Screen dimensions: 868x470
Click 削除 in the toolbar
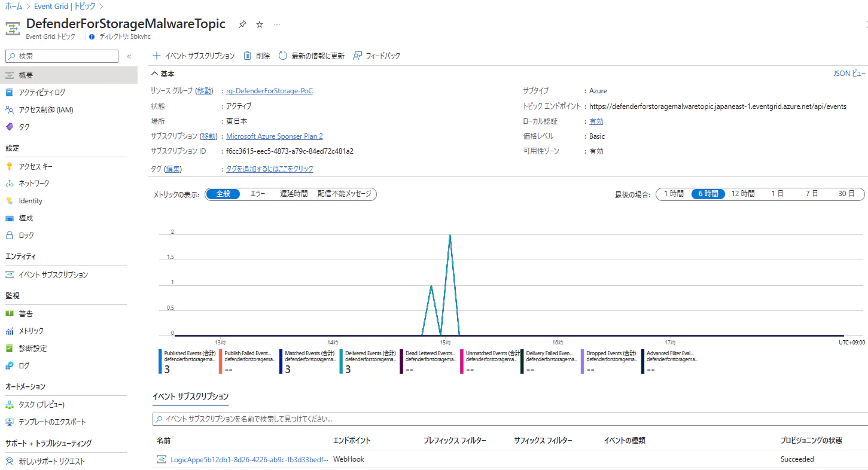(257, 56)
